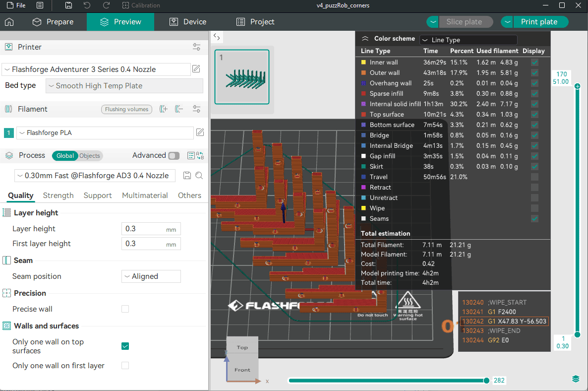Click the filament 1 color swatch

[x=9, y=133]
